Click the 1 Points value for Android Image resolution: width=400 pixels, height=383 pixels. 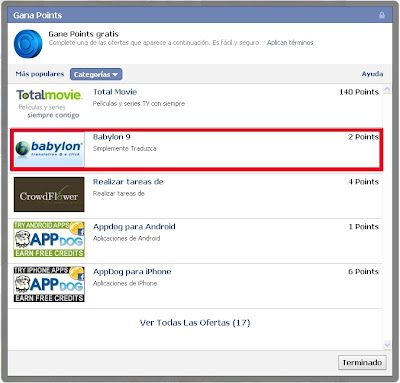tap(364, 227)
